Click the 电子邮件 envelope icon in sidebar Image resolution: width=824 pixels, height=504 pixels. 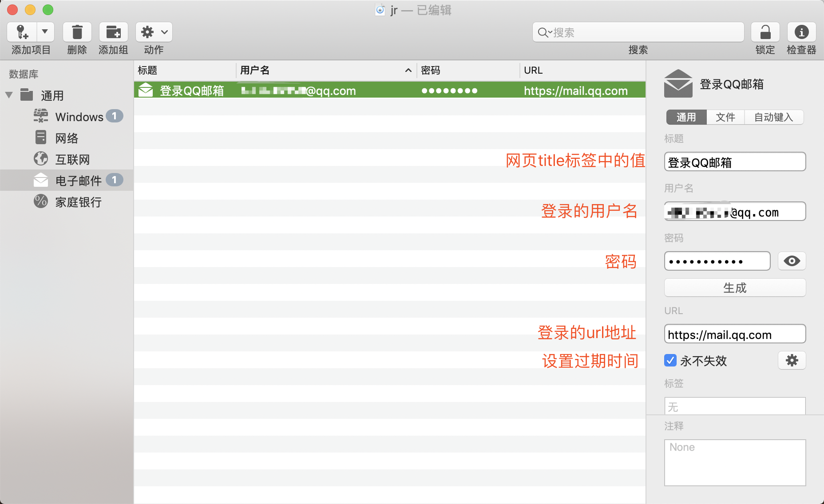(41, 180)
